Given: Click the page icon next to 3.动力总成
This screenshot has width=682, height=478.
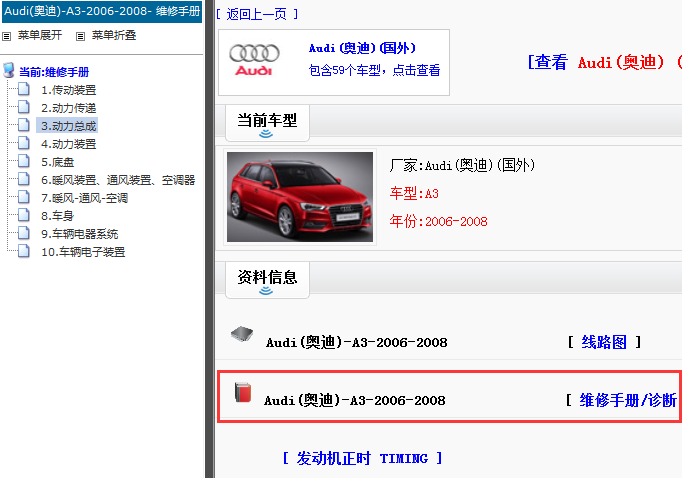Looking at the screenshot, I should click(x=24, y=125).
